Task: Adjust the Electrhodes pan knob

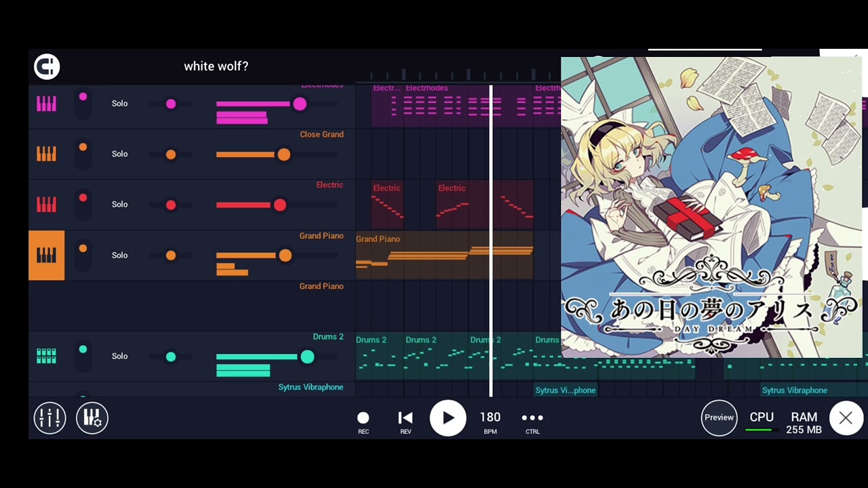Action: 171,104
